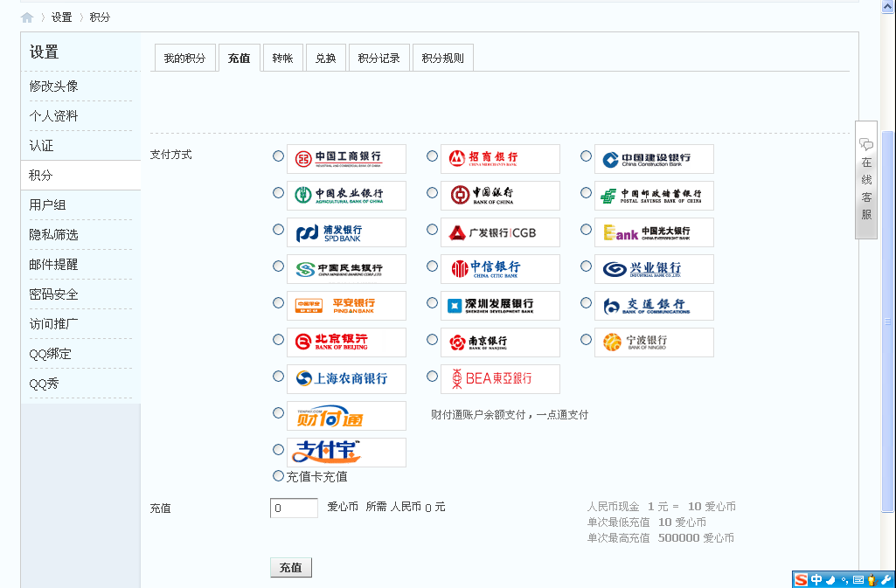Switch to the 充值 tab

pos(239,58)
